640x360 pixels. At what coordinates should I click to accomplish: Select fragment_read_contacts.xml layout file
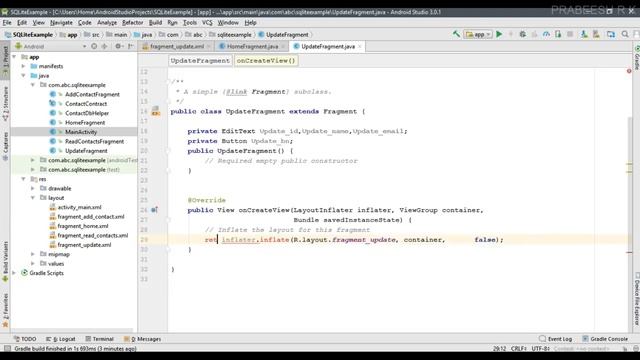pyautogui.click(x=93, y=236)
